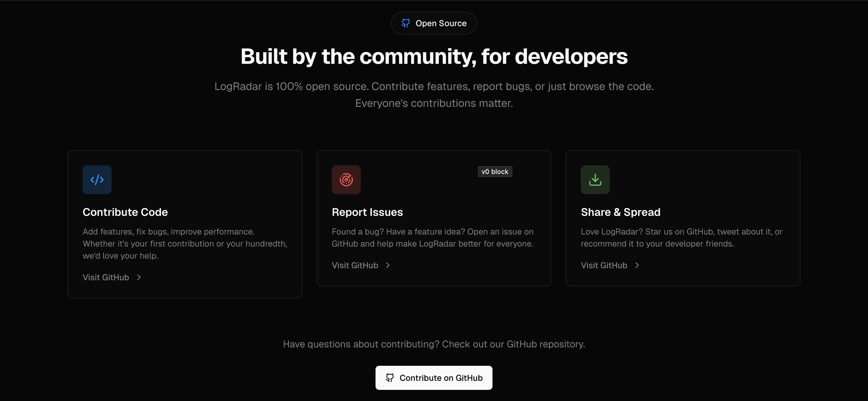Image resolution: width=868 pixels, height=401 pixels.
Task: Click chevron arrow under Report Issues
Action: click(388, 265)
